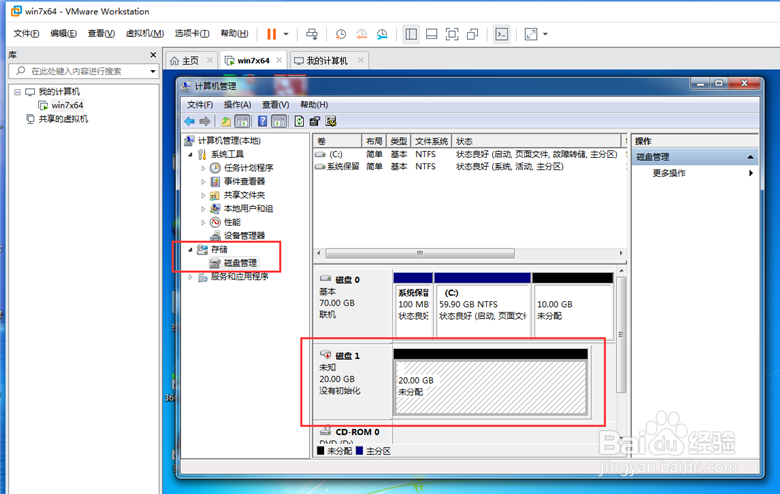This screenshot has width=780, height=494.
Task: Take a snapshot of the VM
Action: click(x=341, y=34)
